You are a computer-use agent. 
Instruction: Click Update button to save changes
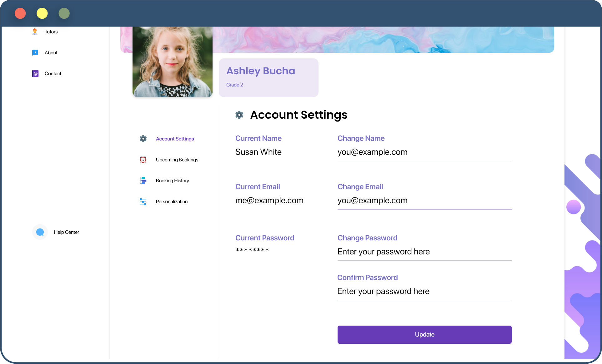(x=424, y=334)
